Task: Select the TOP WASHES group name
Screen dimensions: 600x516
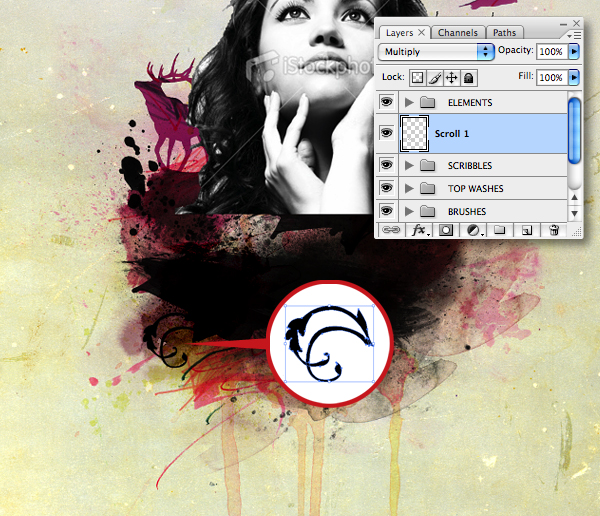Action: tap(476, 189)
